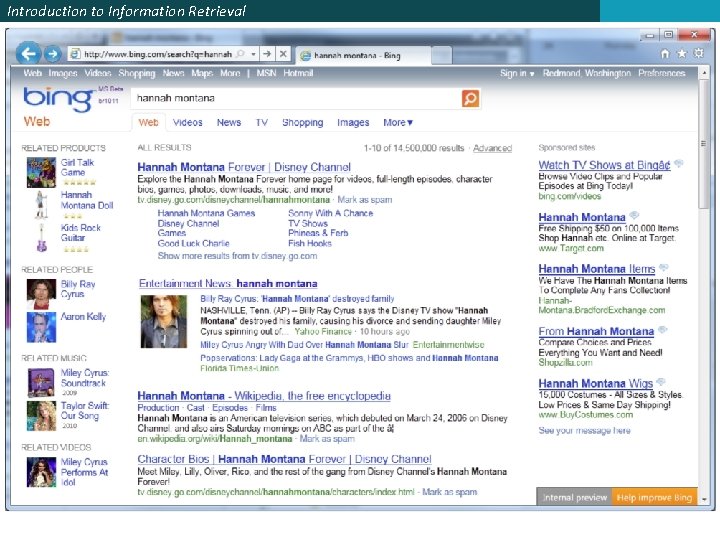Click the ad feedback icon beside Watch TV Shows ad
Screen dimensions: 720x540
pos(679,163)
